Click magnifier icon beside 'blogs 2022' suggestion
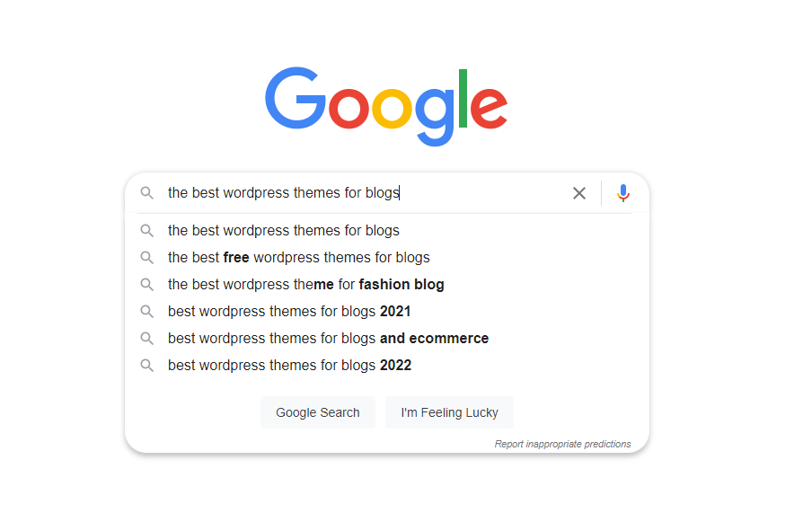Screen dimensions: 812x513 pyautogui.click(x=147, y=366)
